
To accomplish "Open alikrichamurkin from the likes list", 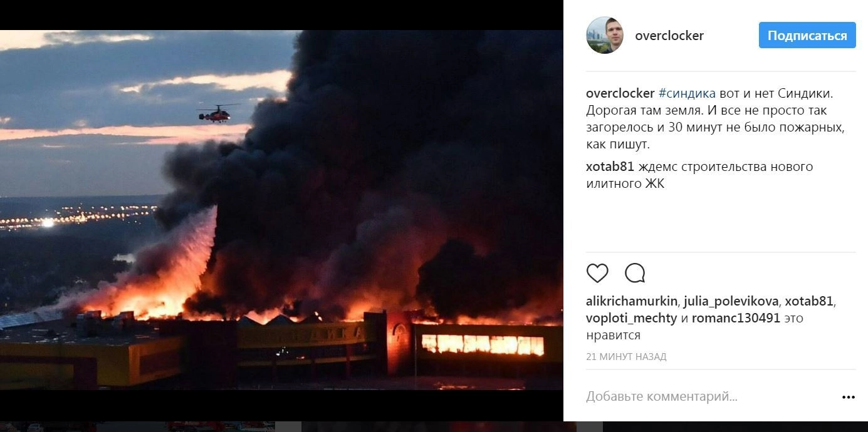I will pyautogui.click(x=632, y=301).
